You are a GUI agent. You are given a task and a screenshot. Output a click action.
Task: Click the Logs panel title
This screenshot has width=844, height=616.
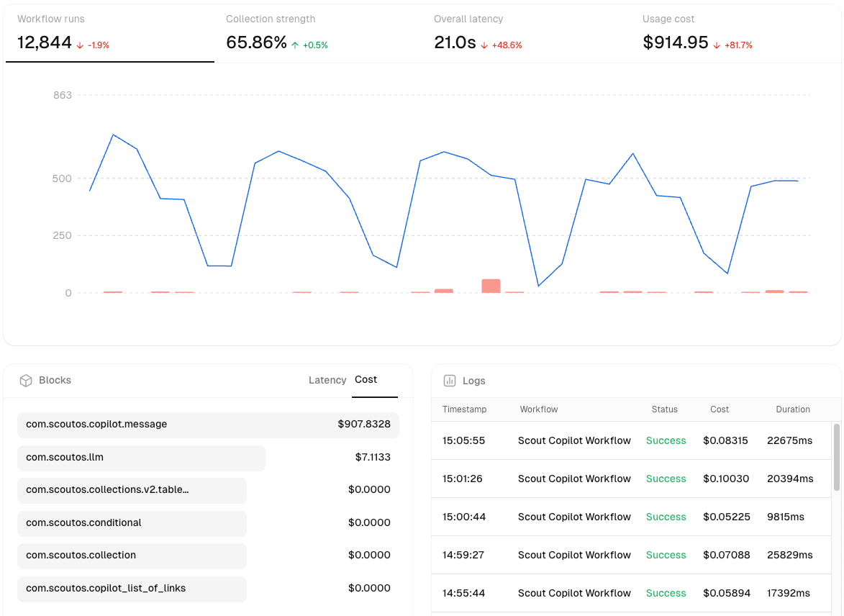click(473, 381)
